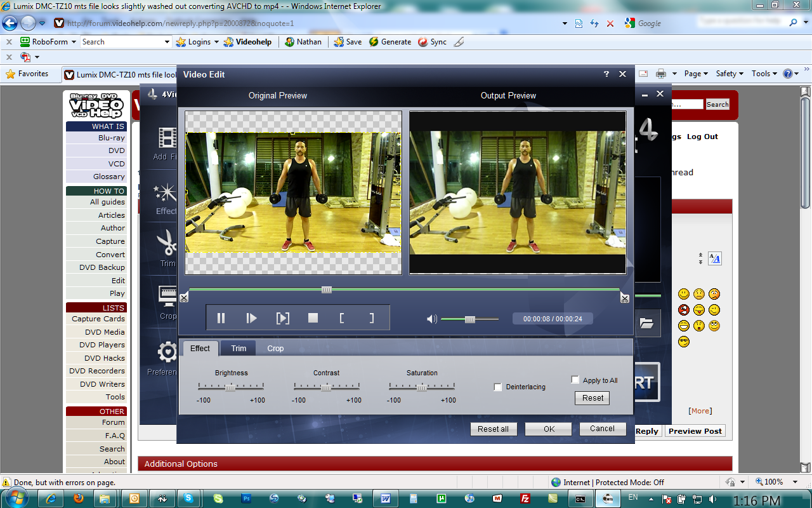812x508 pixels.
Task: Click the Preview Post button
Action: pyautogui.click(x=695, y=431)
